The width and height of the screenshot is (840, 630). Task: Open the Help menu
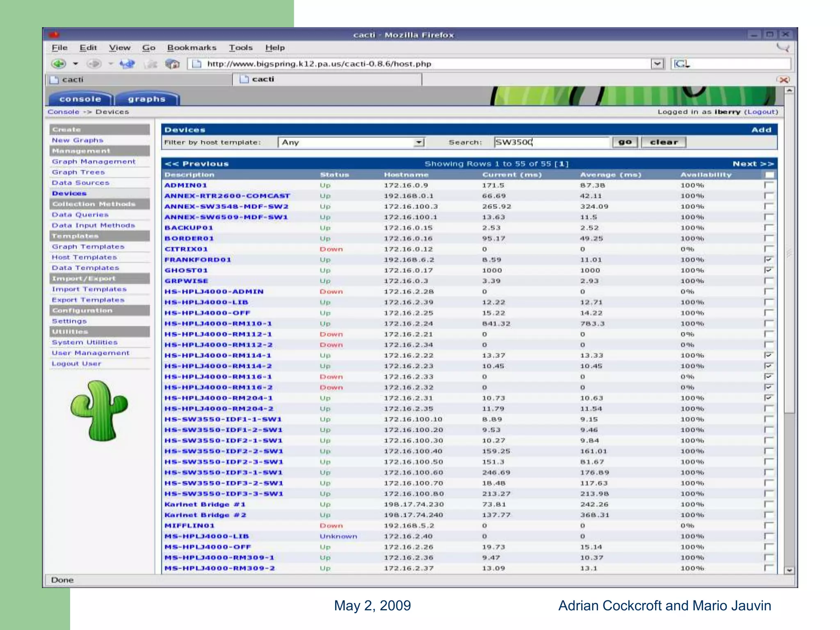[275, 48]
